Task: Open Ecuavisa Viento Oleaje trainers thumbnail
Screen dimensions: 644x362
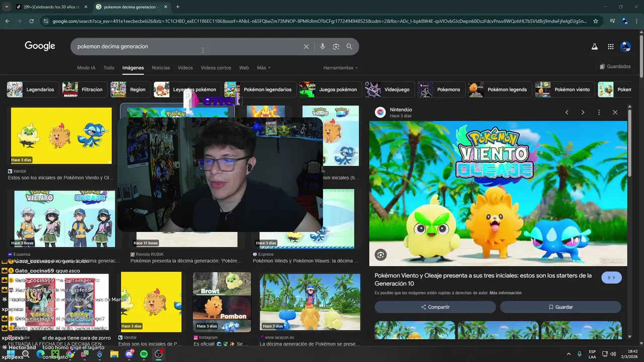Action: point(64,219)
